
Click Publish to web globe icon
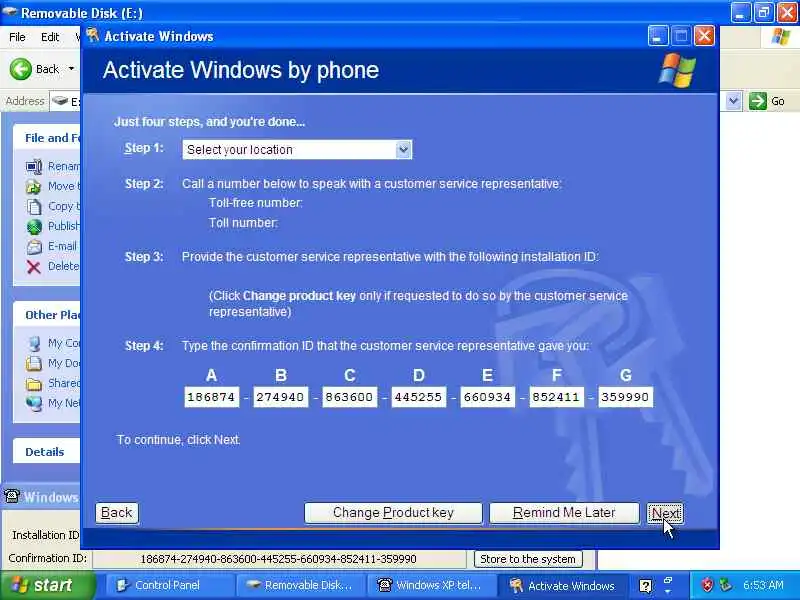coord(34,227)
